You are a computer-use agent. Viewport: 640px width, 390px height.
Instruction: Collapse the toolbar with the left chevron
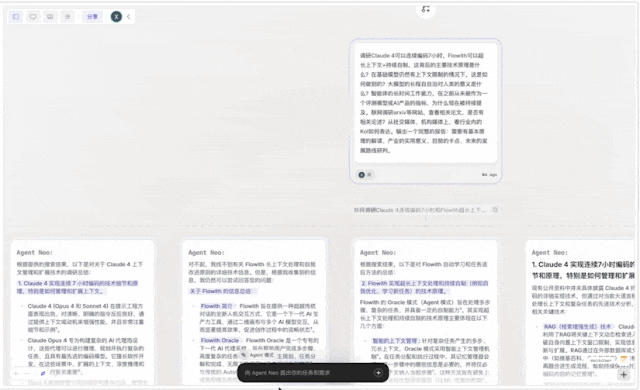point(129,17)
